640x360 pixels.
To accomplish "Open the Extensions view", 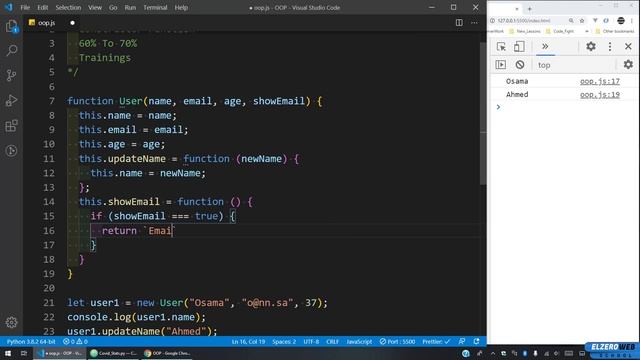I will click(x=11, y=126).
